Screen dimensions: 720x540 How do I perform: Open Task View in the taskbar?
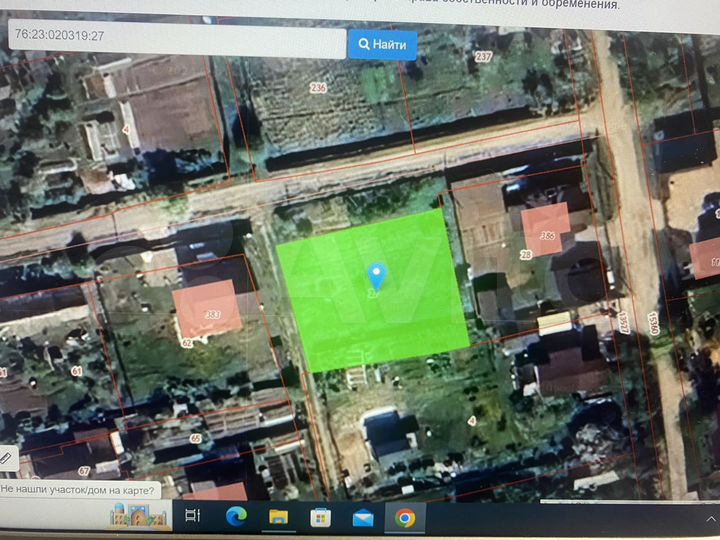pyautogui.click(x=192, y=516)
